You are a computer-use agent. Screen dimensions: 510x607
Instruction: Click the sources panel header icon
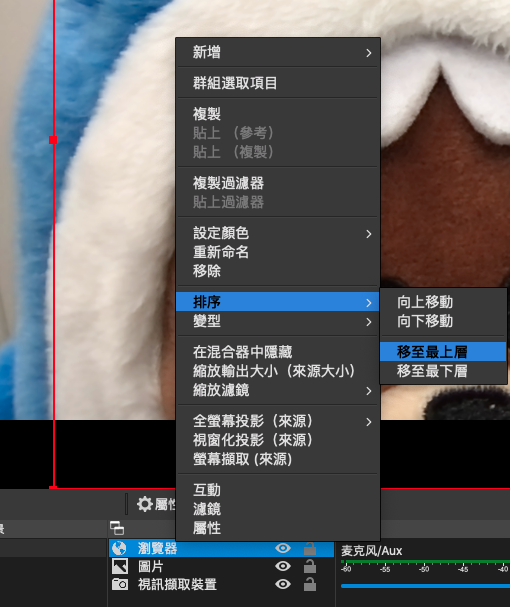click(117, 528)
